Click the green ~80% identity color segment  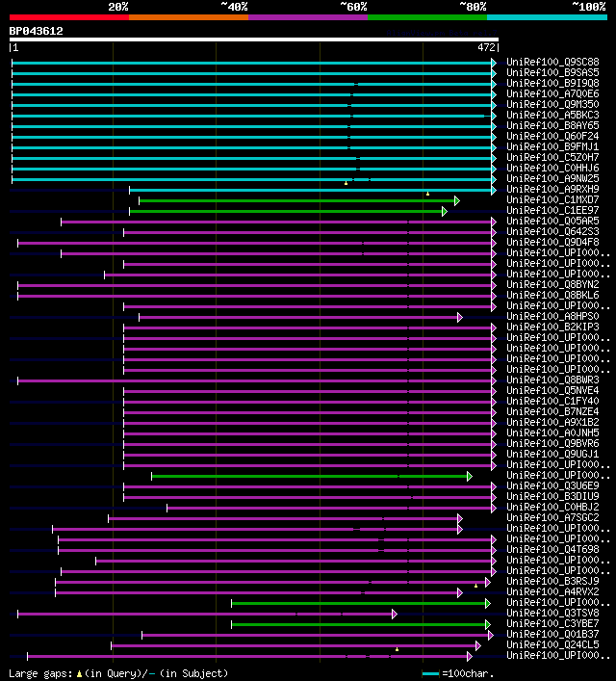427,17
